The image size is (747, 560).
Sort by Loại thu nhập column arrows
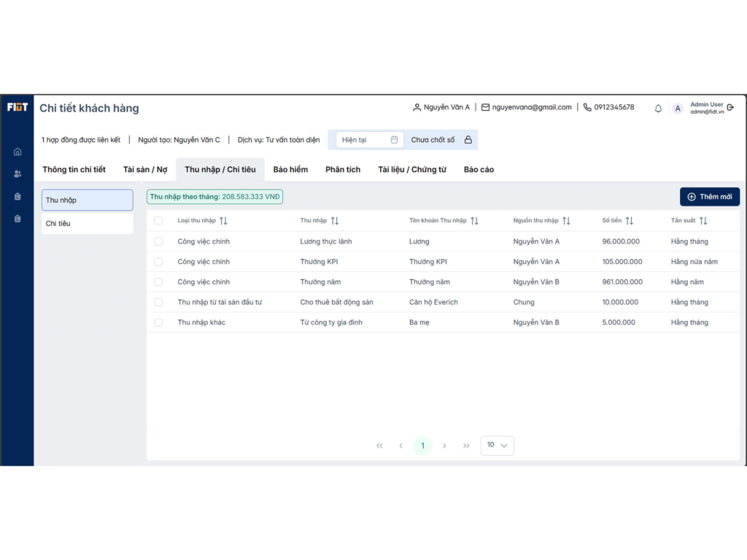coord(223,221)
